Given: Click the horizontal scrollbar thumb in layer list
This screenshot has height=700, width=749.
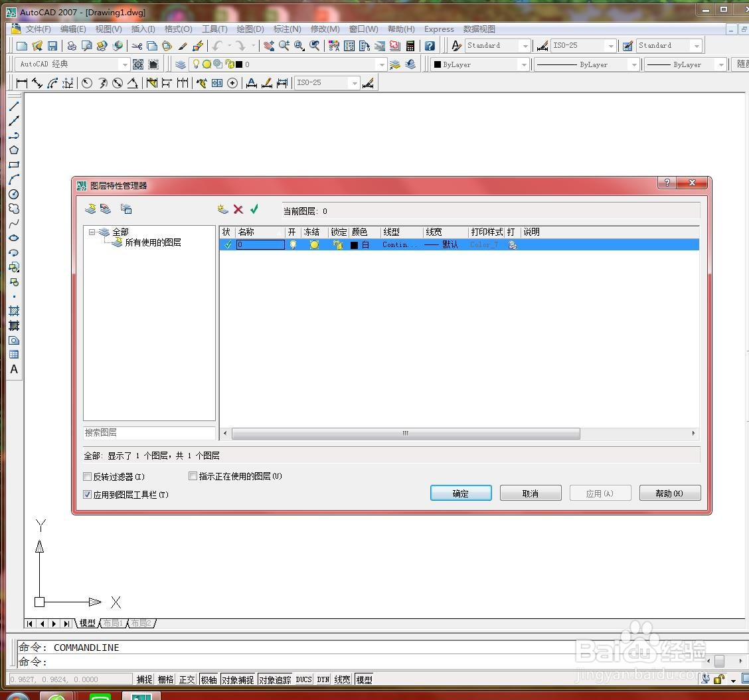Looking at the screenshot, I should pyautogui.click(x=406, y=434).
